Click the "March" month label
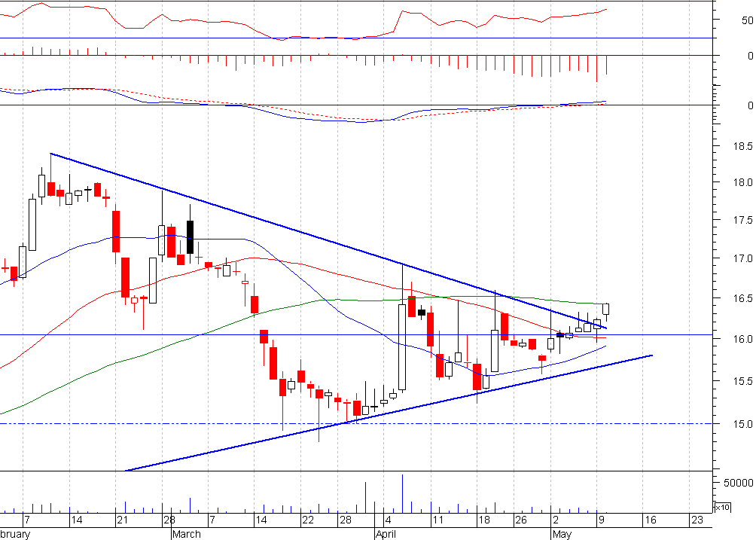The width and height of the screenshot is (756, 540). (186, 534)
